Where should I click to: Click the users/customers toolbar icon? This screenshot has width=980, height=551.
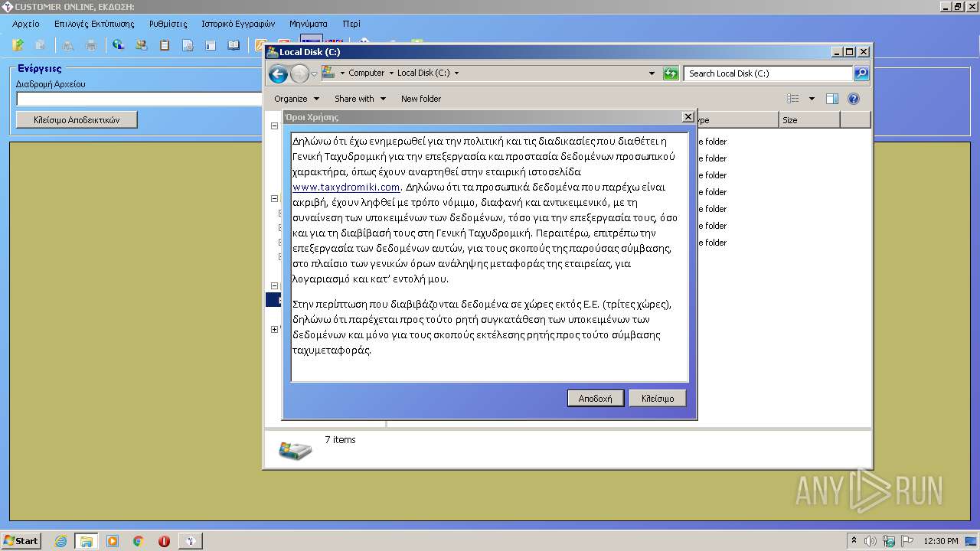pos(141,45)
